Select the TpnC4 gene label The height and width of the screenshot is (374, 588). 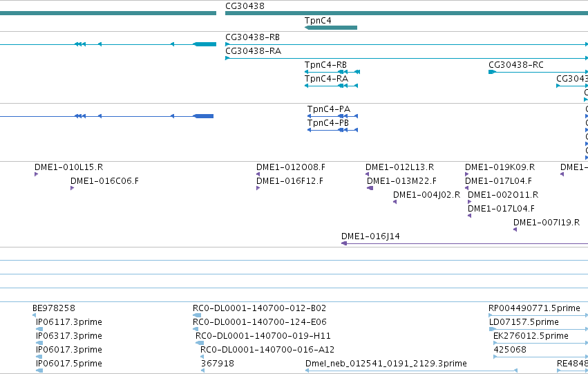coord(318,20)
